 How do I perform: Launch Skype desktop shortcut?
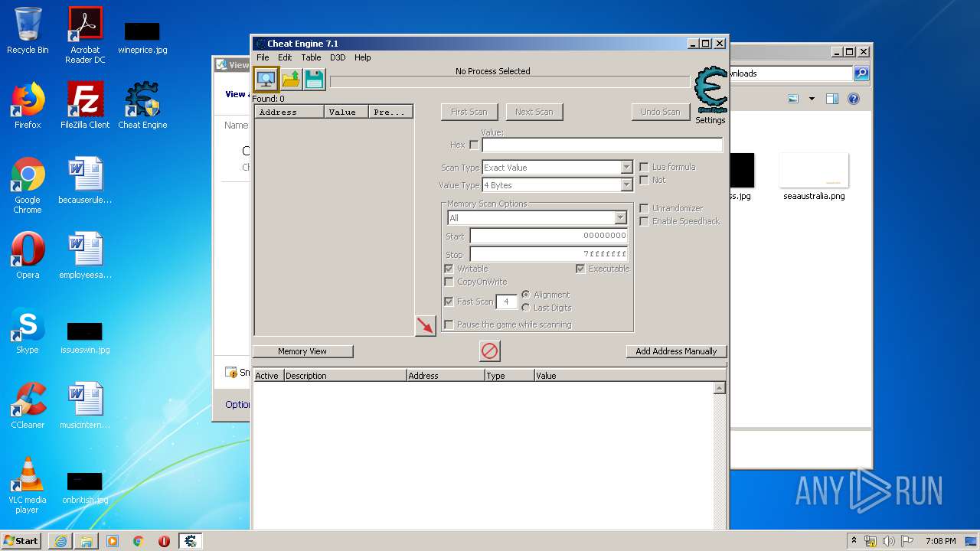coord(28,331)
